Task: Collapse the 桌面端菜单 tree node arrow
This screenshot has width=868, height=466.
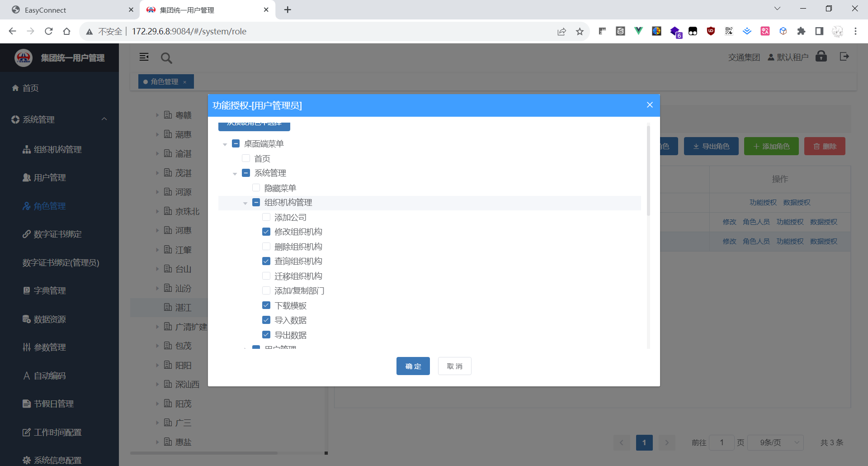Action: (225, 144)
